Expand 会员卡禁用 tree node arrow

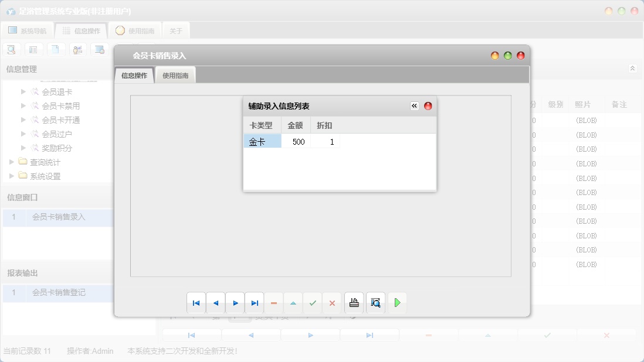pos(23,106)
